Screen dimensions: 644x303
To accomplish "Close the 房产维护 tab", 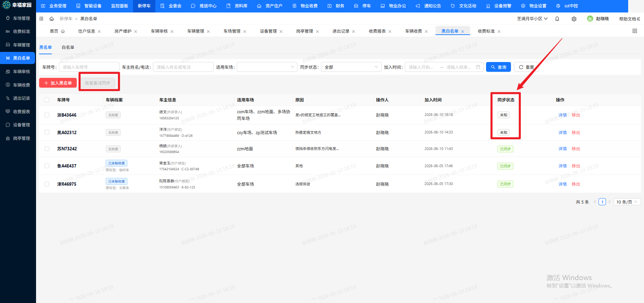I will (x=136, y=31).
